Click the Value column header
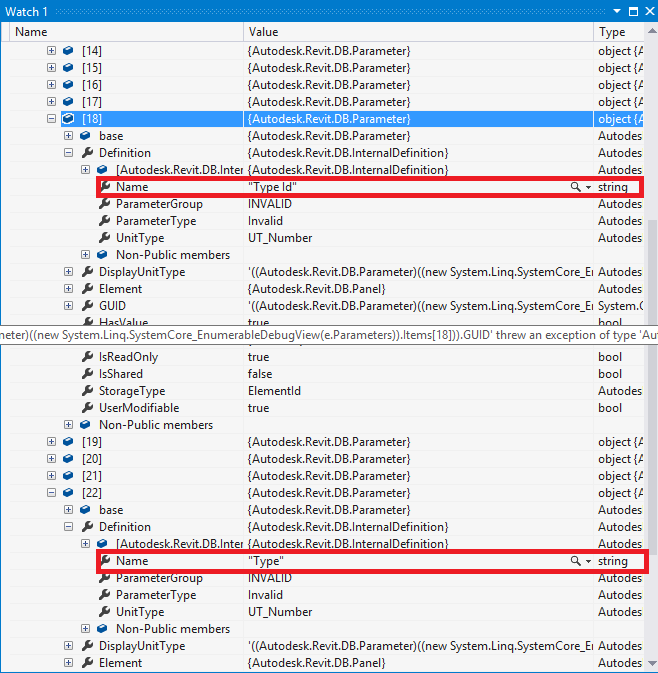The height and width of the screenshot is (673, 658). click(418, 32)
